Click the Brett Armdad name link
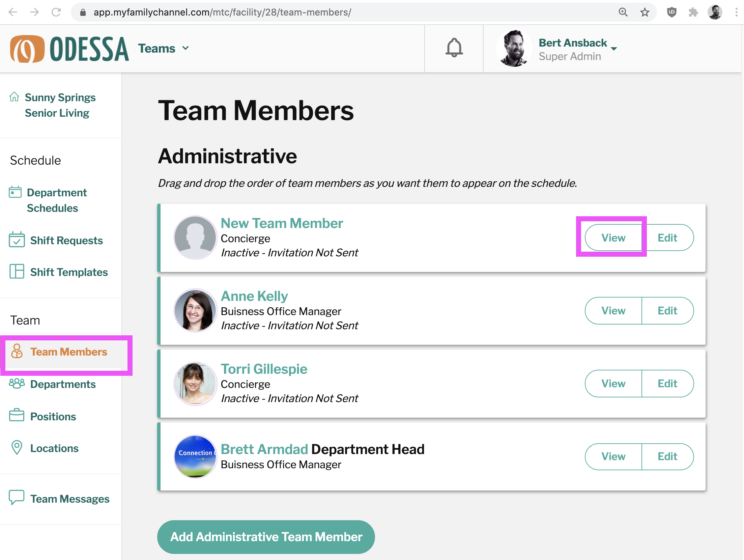This screenshot has width=744, height=560. pyautogui.click(x=264, y=449)
